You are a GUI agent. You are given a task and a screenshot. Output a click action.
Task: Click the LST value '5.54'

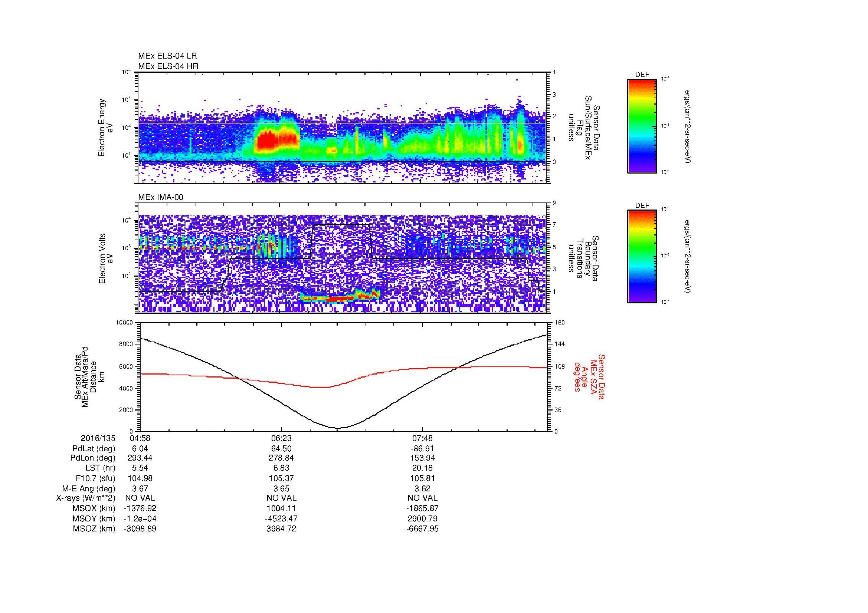[140, 468]
